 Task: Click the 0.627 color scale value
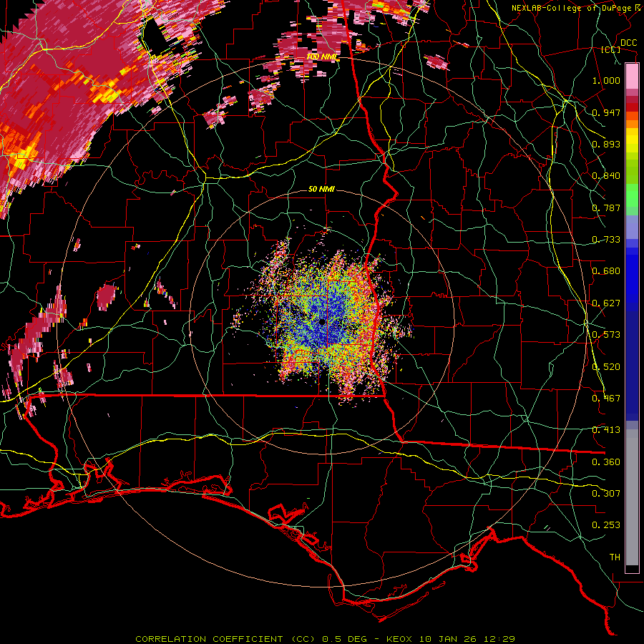(606, 303)
